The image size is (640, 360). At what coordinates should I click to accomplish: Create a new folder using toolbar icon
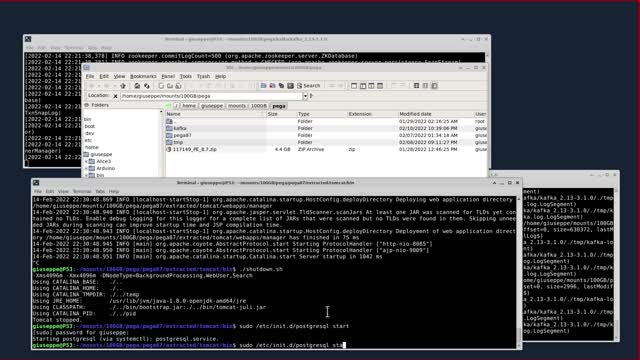(170, 86)
